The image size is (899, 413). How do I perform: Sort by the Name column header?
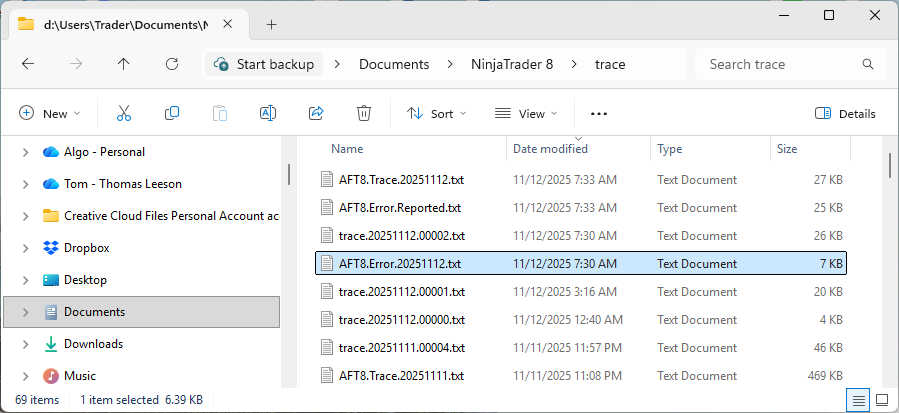[347, 149]
